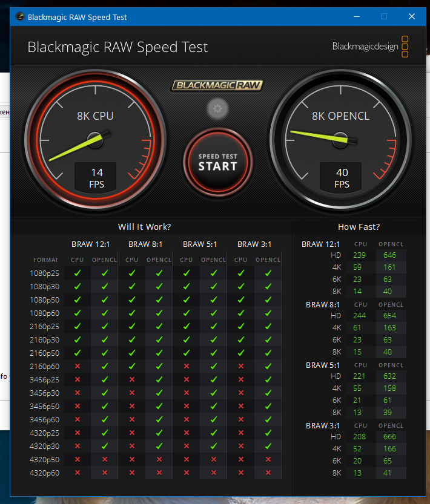430x504 pixels.
Task: Click the 1080p60 format row label
Action: pos(44,313)
